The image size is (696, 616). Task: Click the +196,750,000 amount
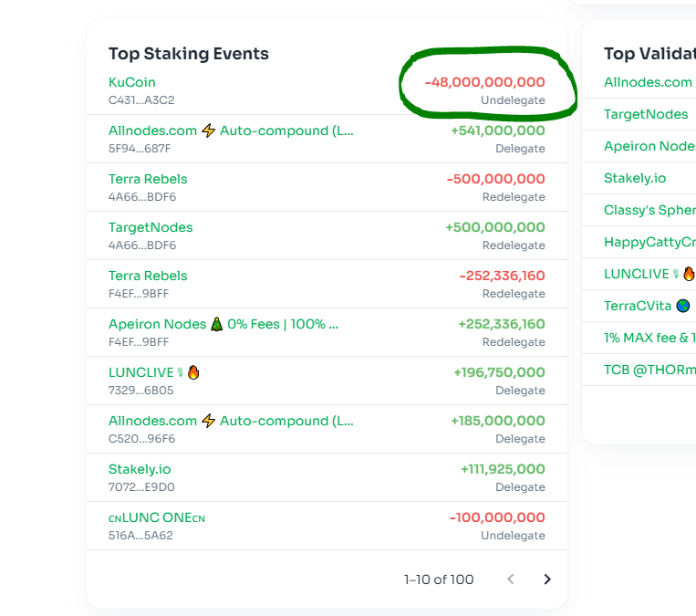499,372
